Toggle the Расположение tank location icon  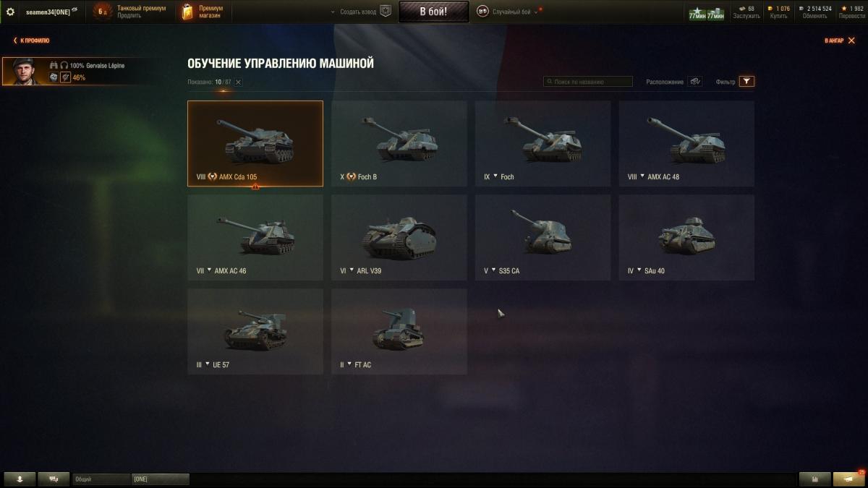pyautogui.click(x=694, y=82)
